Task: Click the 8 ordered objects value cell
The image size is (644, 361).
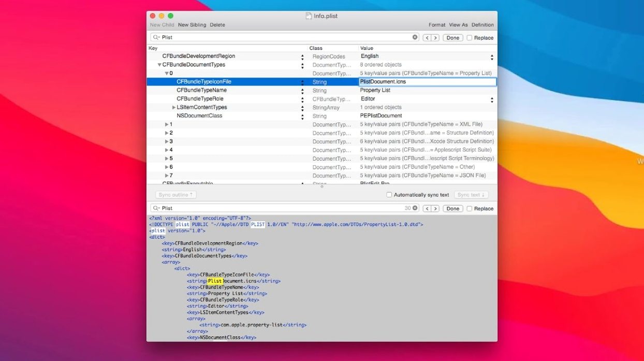Action: (380, 65)
